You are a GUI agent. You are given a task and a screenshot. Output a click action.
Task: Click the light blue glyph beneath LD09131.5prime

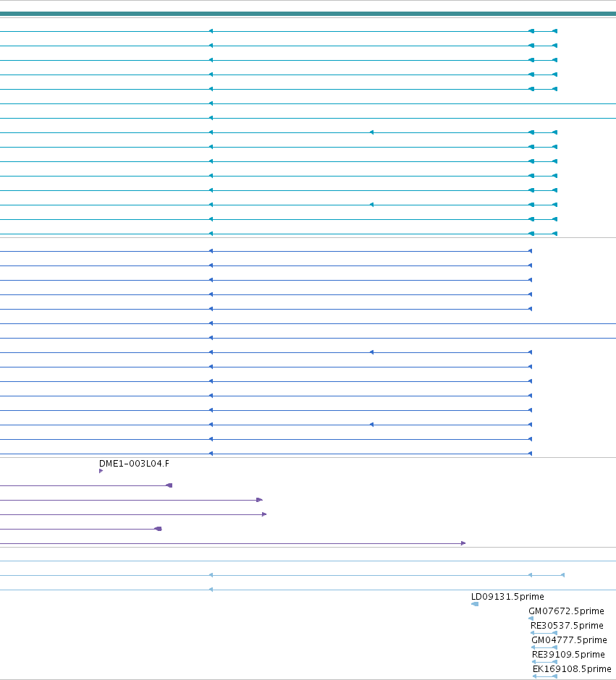(x=475, y=604)
